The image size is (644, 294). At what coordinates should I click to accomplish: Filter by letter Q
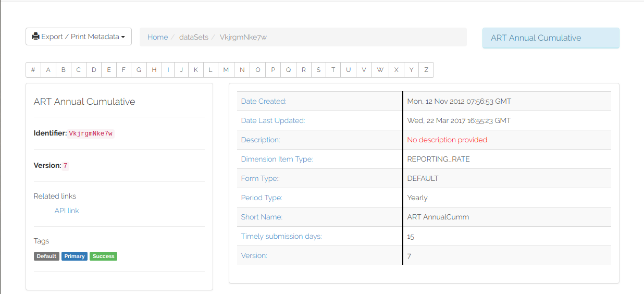pyautogui.click(x=288, y=70)
